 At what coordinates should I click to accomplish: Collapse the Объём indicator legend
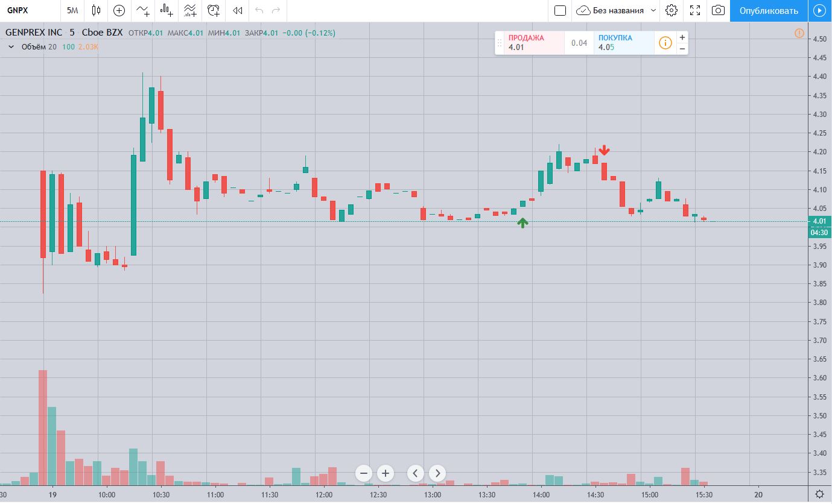(11, 46)
